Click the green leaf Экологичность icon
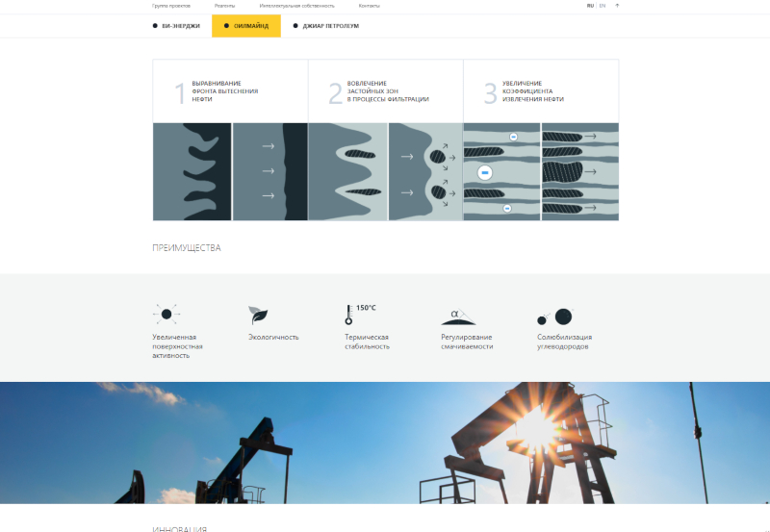The width and height of the screenshot is (770, 532). coord(258,315)
